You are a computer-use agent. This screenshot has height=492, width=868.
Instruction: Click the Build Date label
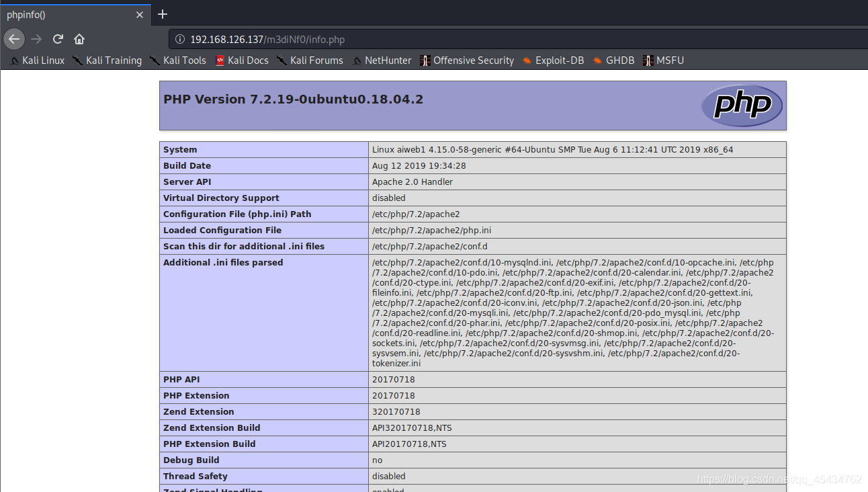[x=187, y=166]
